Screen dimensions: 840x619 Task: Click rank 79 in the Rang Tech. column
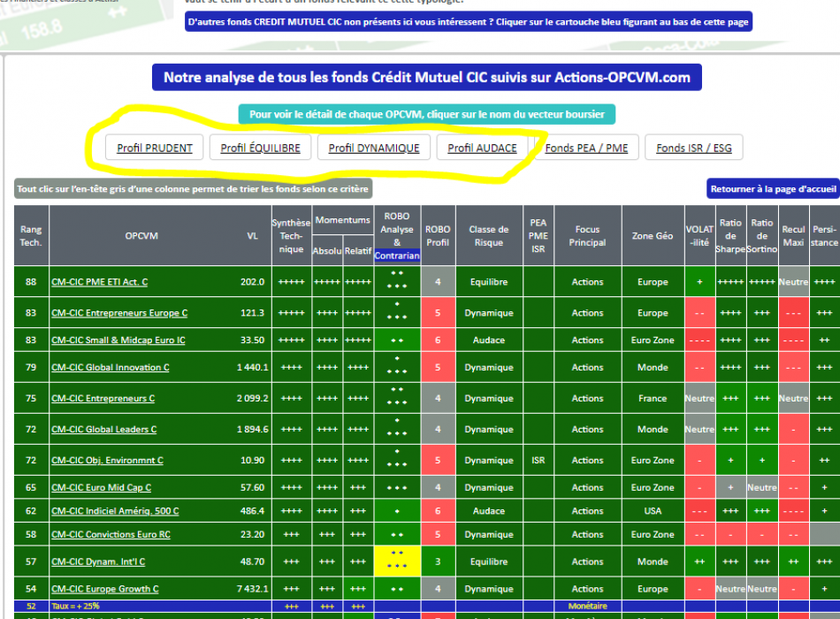click(x=31, y=368)
